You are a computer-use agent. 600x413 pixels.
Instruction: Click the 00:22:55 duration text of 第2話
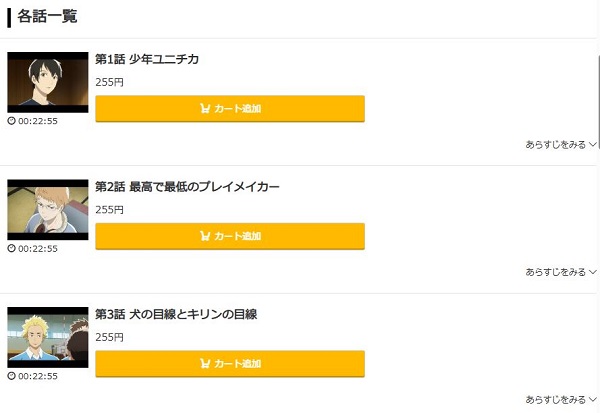point(38,249)
